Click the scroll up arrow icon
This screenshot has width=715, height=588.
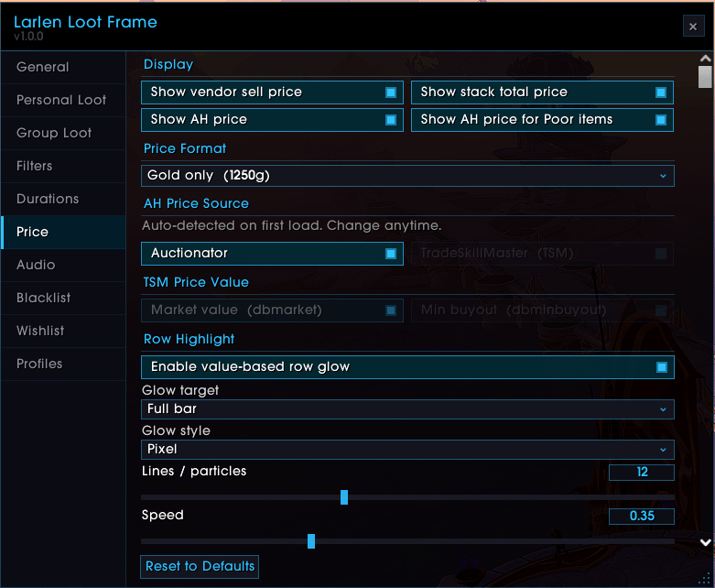[x=705, y=59]
